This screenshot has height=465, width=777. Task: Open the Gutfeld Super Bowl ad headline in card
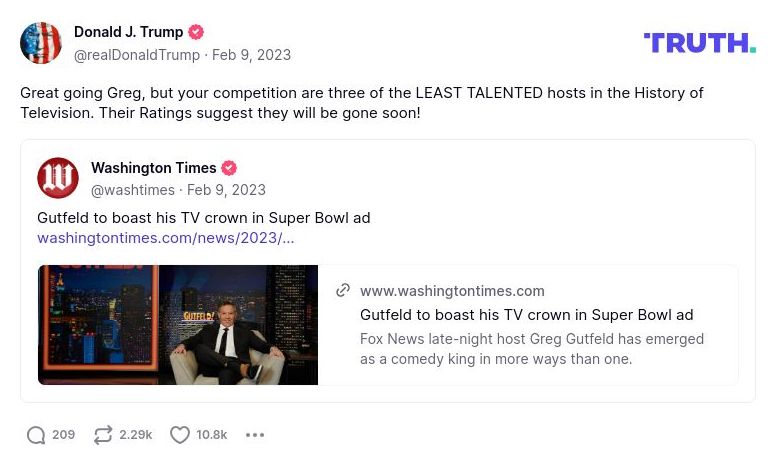[x=526, y=315]
